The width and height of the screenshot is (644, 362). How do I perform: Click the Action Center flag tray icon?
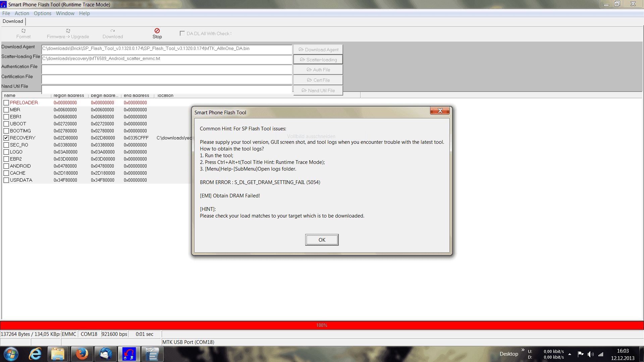[580, 354]
